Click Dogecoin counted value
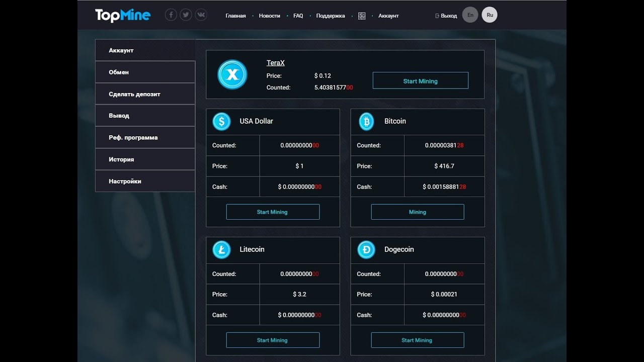 [x=444, y=274]
